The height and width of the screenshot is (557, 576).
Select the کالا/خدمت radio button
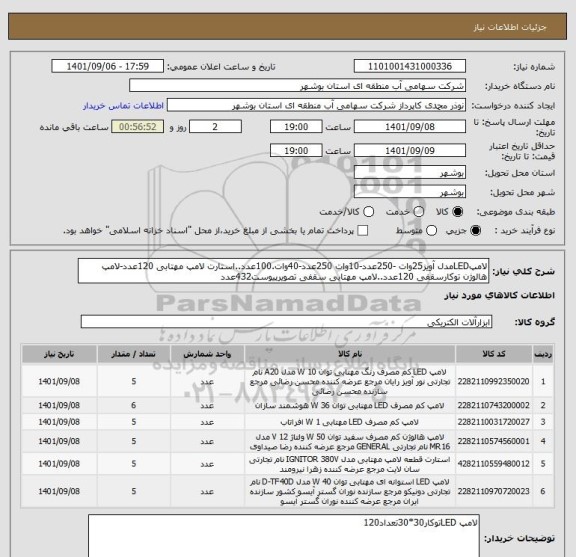tap(368, 212)
